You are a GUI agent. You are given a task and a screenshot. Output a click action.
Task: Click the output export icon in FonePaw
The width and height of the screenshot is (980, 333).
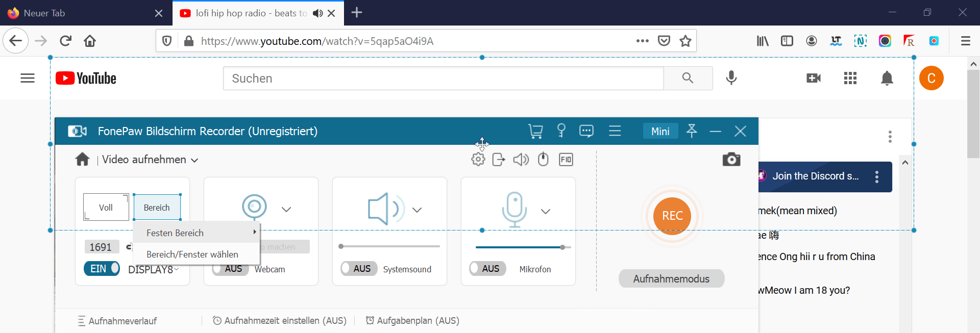[x=499, y=160]
